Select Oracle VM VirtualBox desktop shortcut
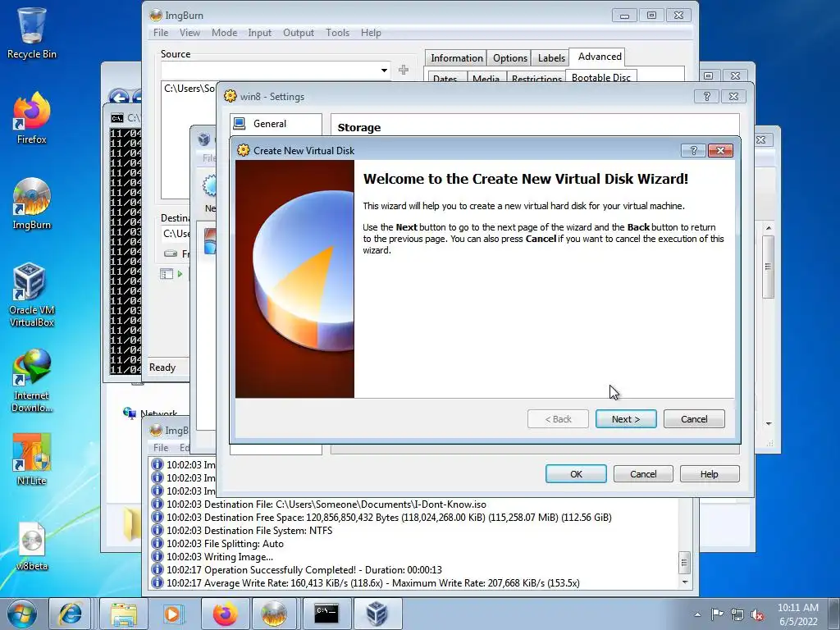The height and width of the screenshot is (630, 840). point(32,295)
